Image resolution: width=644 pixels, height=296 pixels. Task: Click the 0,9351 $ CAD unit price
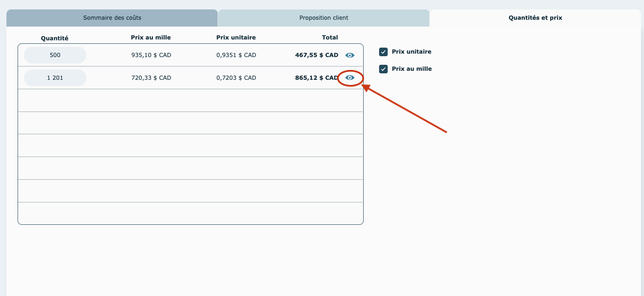236,55
